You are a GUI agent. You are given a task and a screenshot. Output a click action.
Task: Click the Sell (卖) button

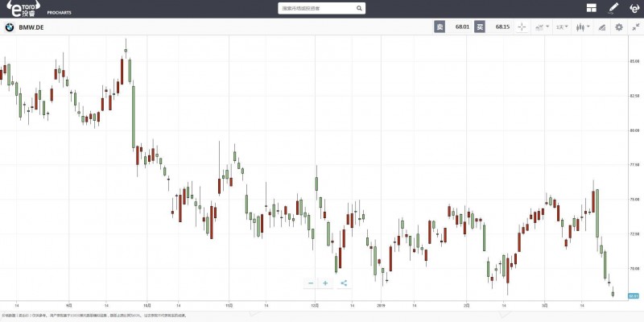click(440, 27)
